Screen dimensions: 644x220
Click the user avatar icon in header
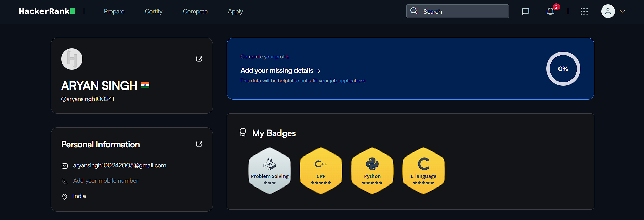(608, 11)
